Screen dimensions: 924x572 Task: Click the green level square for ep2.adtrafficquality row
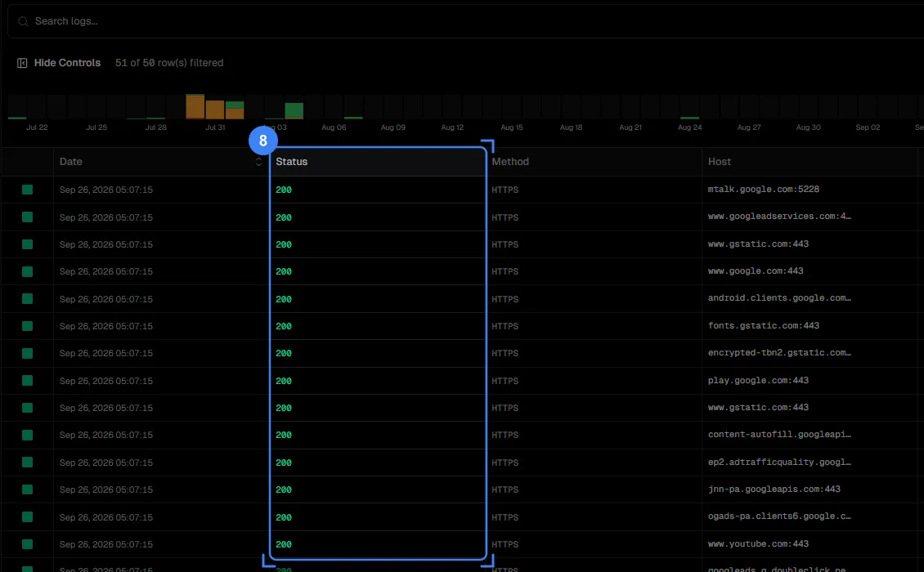27,463
